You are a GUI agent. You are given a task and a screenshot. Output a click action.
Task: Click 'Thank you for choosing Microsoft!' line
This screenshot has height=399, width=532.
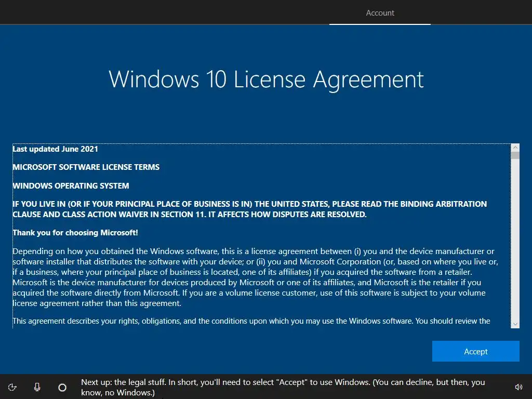(x=75, y=233)
